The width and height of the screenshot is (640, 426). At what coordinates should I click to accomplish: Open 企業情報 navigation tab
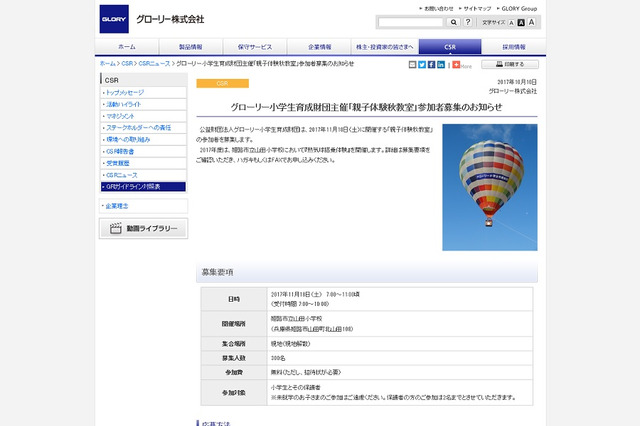pyautogui.click(x=320, y=47)
